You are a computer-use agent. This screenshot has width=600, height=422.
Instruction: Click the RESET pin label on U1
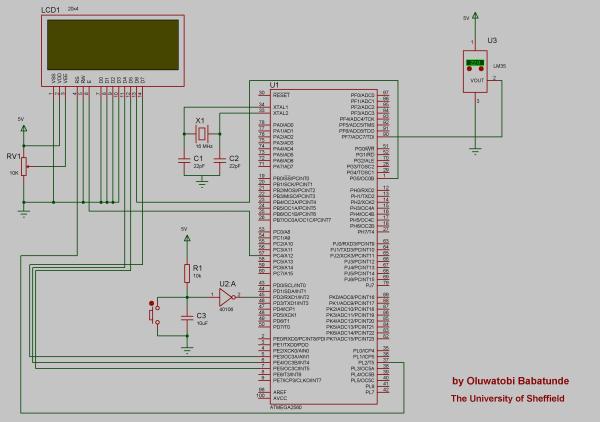(281, 95)
